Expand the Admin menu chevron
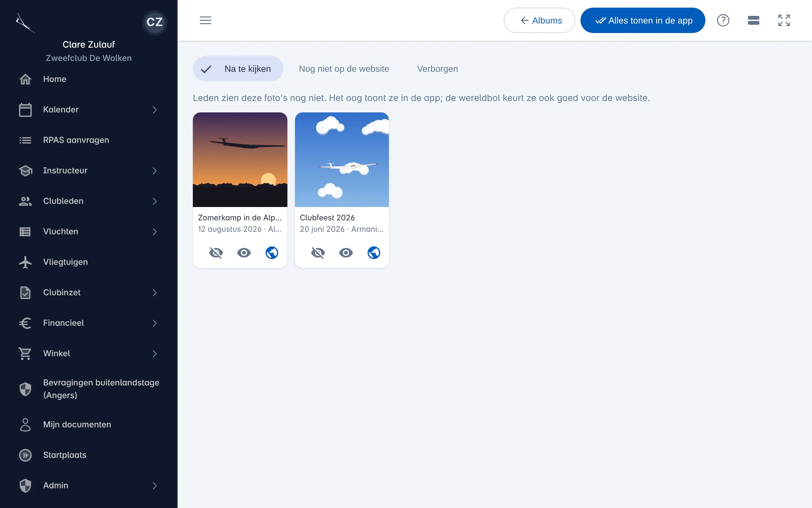 click(155, 486)
